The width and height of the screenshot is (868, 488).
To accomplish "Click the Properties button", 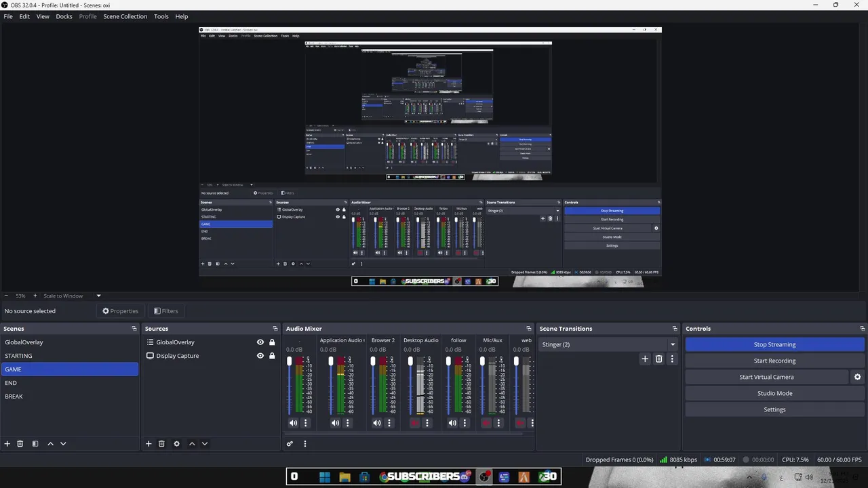I will [x=120, y=311].
